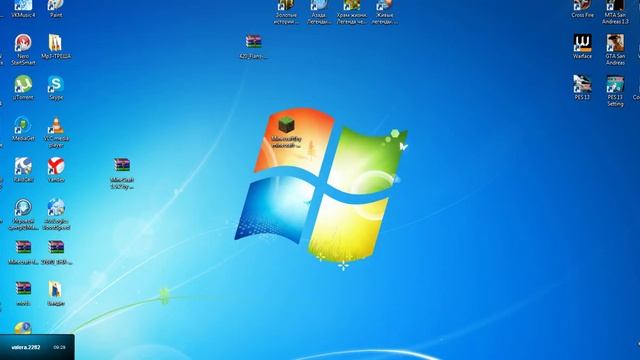This screenshot has height=360, width=640.
Task: Launch the Yandex browser shortcut
Action: tap(56, 170)
